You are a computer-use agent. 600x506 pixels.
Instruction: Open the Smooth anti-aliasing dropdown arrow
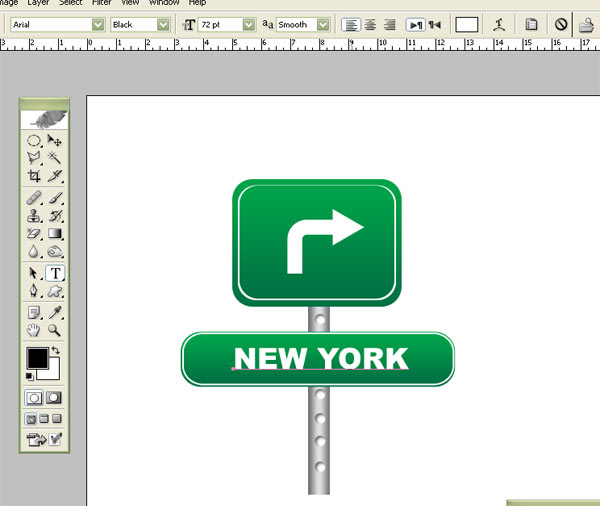click(x=323, y=25)
